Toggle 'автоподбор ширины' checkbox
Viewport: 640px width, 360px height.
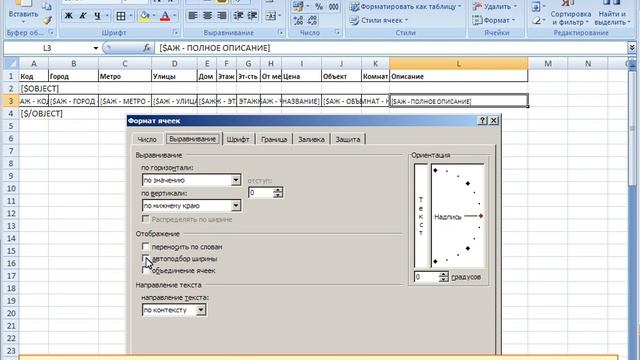click(x=145, y=258)
